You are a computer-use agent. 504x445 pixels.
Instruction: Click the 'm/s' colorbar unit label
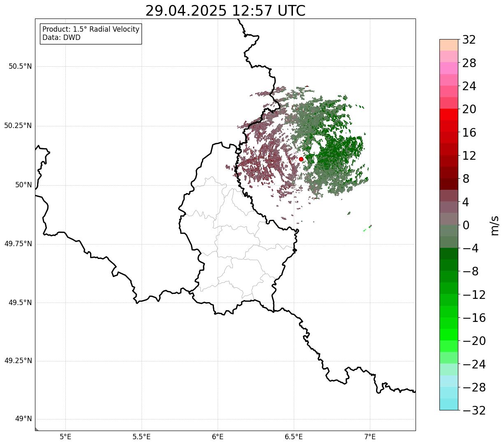tap(495, 225)
